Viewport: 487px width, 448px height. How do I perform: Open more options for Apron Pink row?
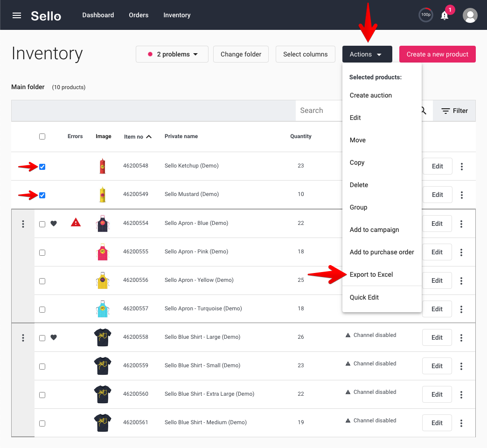461,252
